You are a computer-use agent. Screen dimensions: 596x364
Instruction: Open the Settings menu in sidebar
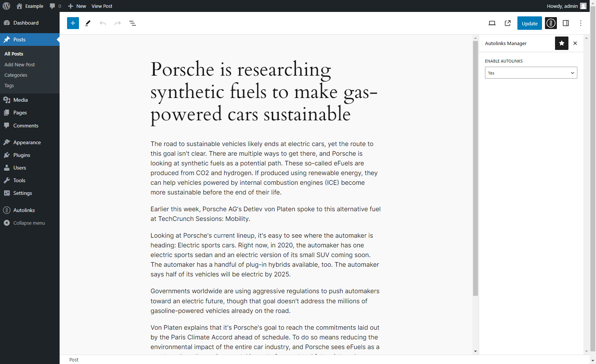coord(30,193)
